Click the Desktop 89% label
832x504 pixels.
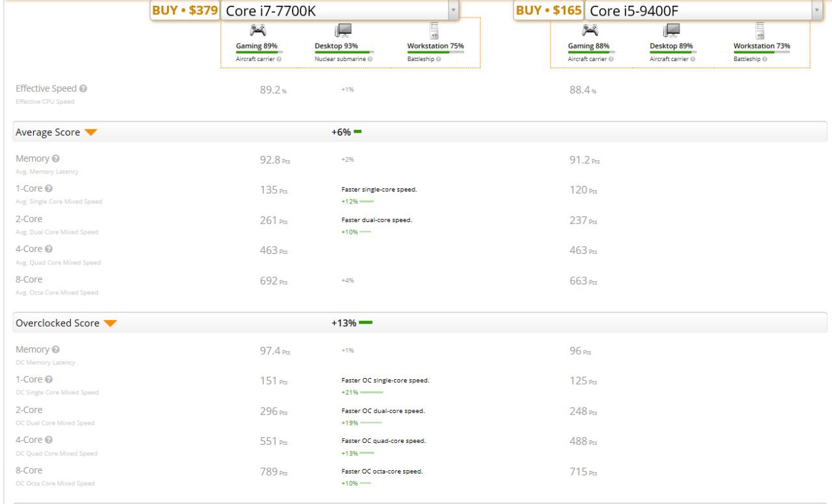tap(671, 46)
